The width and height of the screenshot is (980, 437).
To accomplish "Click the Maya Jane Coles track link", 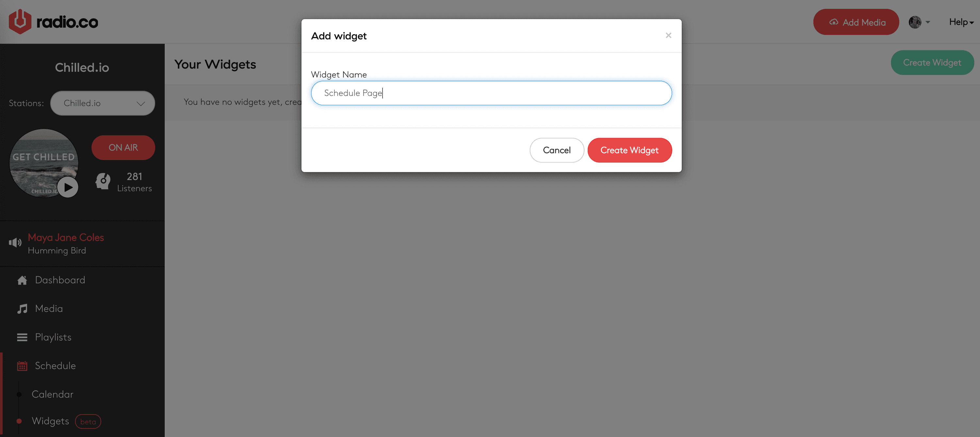I will tap(66, 237).
